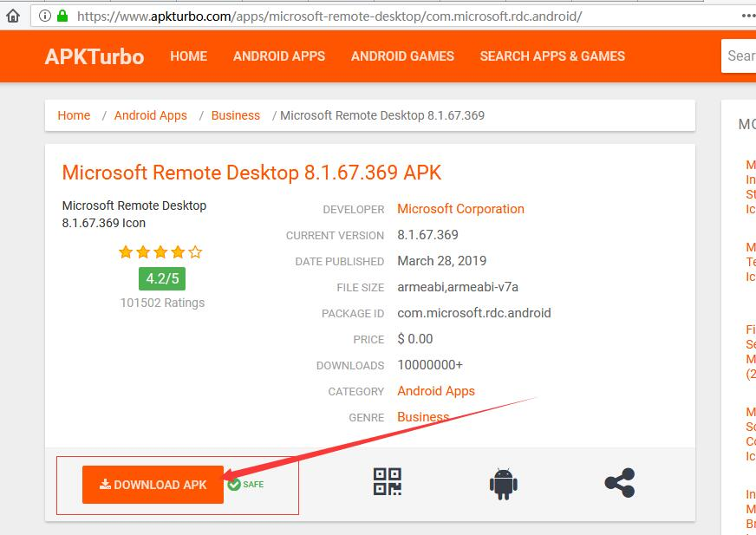This screenshot has height=535, width=756.
Task: Click the SAFE checkmark badge
Action: (x=246, y=484)
